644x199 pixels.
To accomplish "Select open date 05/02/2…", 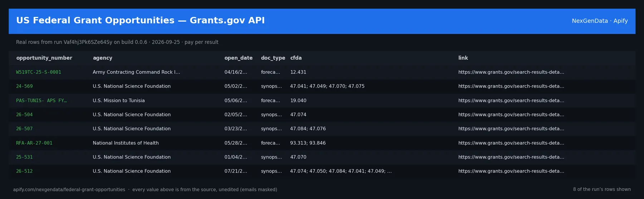I will 236,86.
